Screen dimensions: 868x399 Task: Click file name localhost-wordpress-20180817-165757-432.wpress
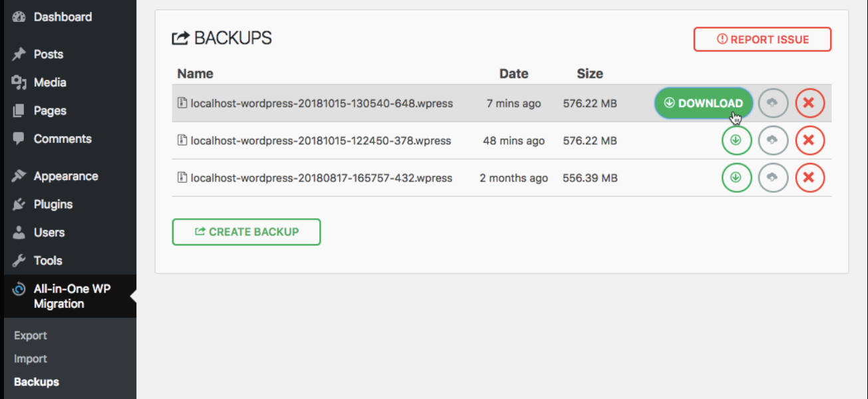pyautogui.click(x=321, y=178)
